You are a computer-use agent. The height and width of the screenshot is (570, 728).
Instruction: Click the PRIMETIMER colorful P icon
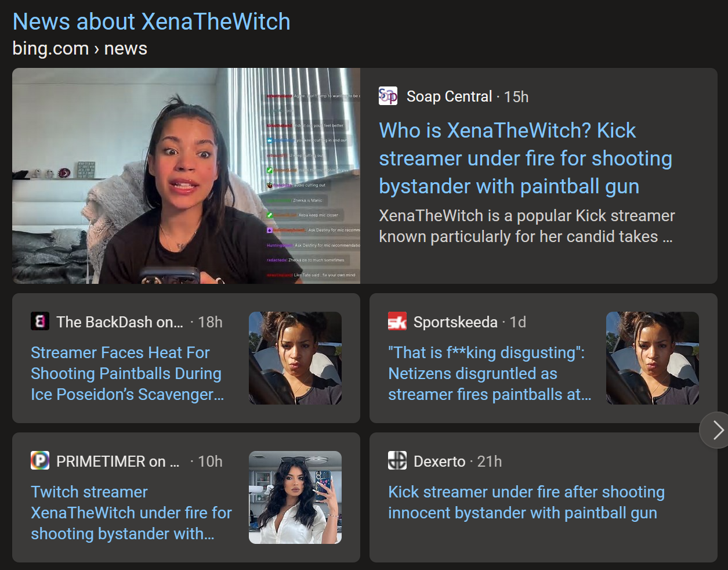pyautogui.click(x=40, y=461)
